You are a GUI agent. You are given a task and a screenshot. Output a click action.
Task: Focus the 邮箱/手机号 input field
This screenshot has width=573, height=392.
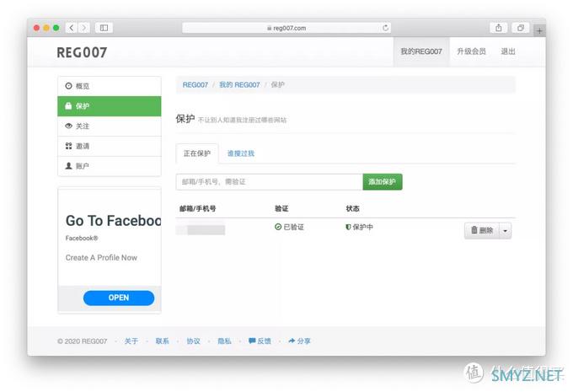[x=269, y=182]
